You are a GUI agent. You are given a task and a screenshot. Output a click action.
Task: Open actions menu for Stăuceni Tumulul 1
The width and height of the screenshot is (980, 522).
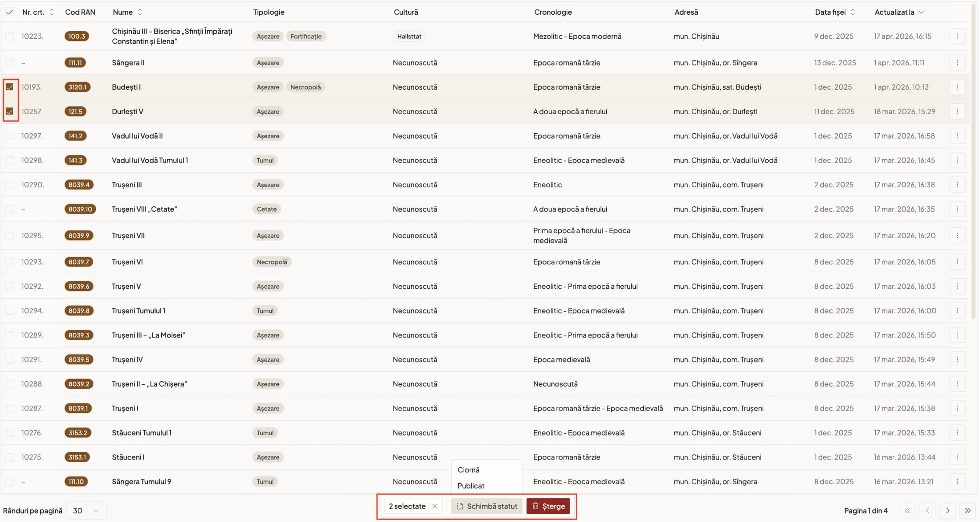(957, 433)
